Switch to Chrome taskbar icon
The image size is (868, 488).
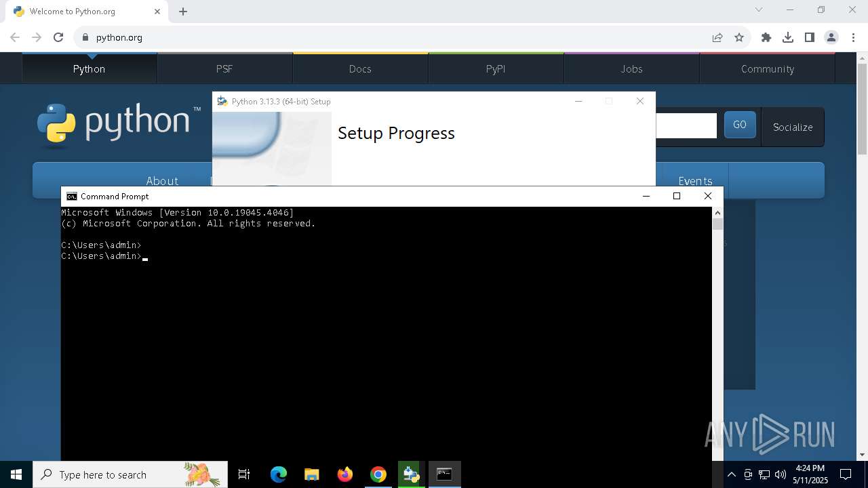[x=378, y=474]
